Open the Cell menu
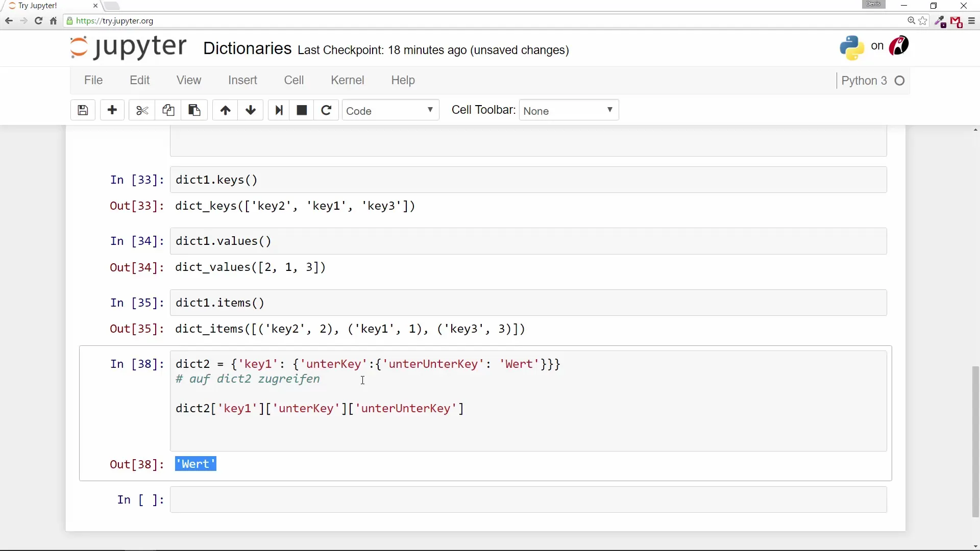This screenshot has height=551, width=980. [294, 80]
